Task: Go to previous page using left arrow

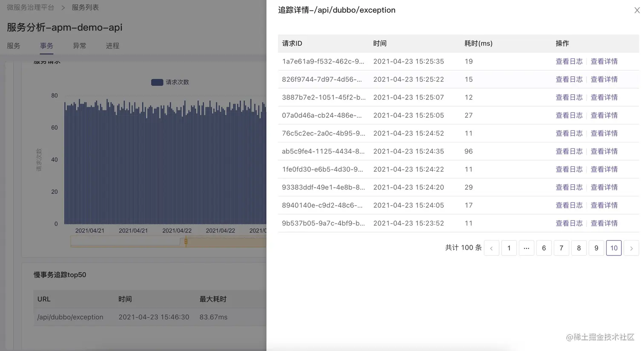Action: pos(492,248)
